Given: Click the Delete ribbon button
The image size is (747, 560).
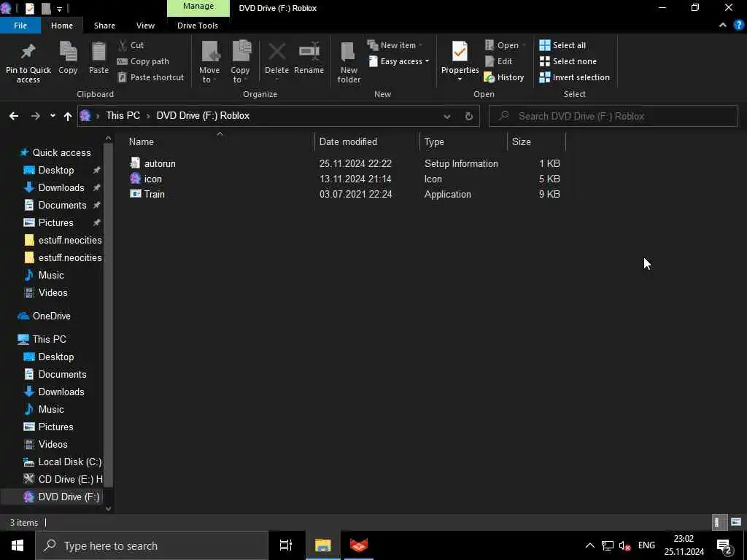Looking at the screenshot, I should click(276, 58).
